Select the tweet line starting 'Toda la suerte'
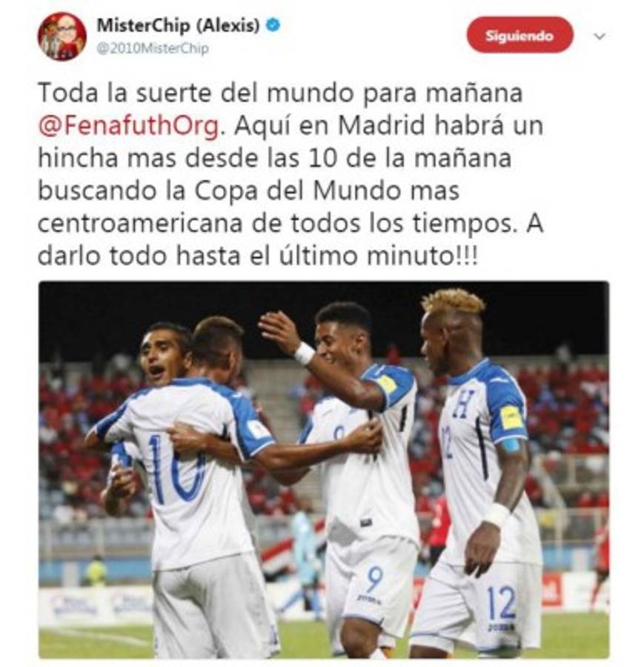The width and height of the screenshot is (644, 667). [280, 93]
